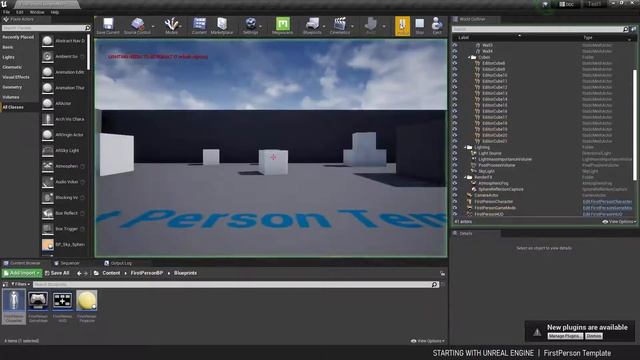This screenshot has width=640, height=360.
Task: Click the Save All button
Action: tap(57, 273)
